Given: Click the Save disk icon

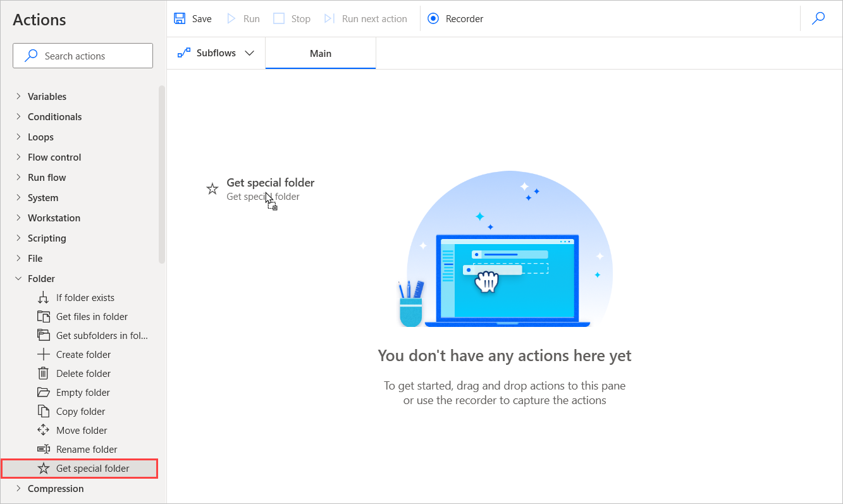Looking at the screenshot, I should tap(180, 18).
